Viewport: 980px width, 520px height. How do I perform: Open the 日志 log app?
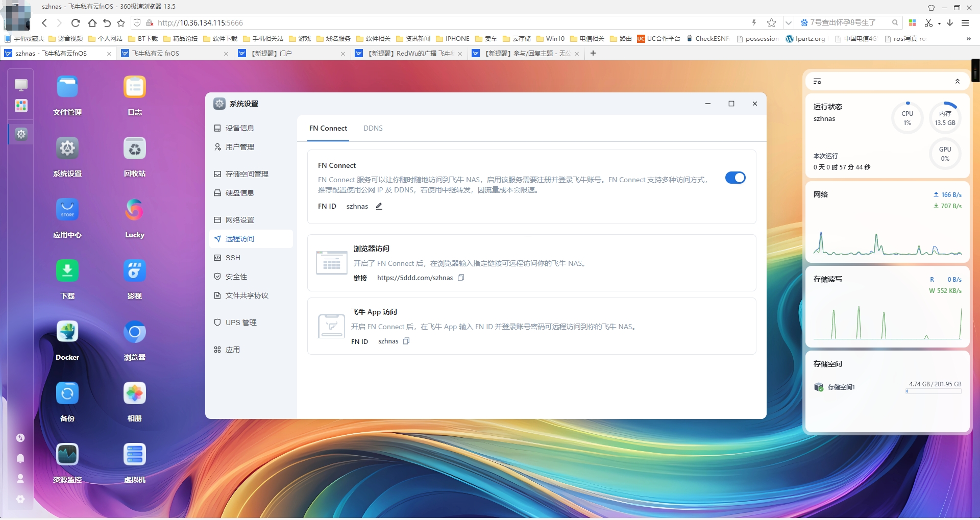(135, 87)
